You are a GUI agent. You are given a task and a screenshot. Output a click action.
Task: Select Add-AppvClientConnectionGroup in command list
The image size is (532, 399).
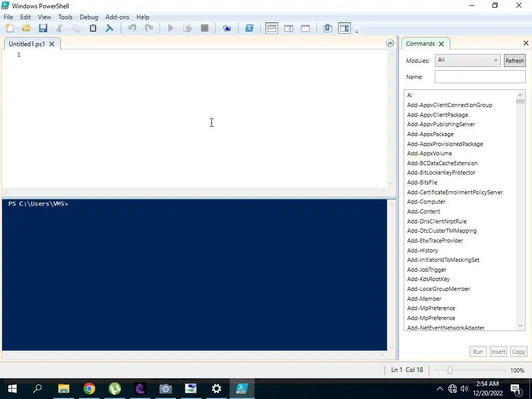point(449,105)
